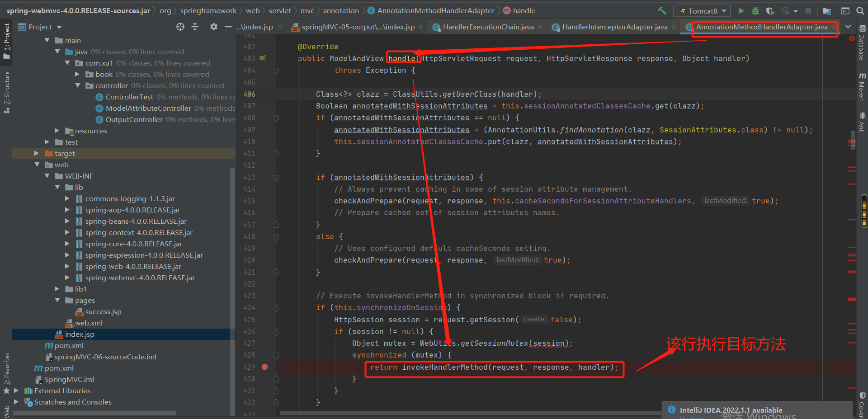Toggle fold marker at line 404
Screen dimensions: 868x419
[x=276, y=71]
